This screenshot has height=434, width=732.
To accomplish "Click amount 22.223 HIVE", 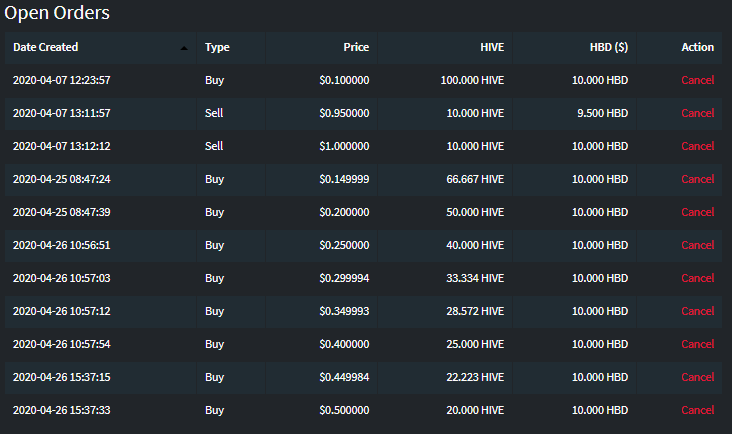I will (475, 377).
